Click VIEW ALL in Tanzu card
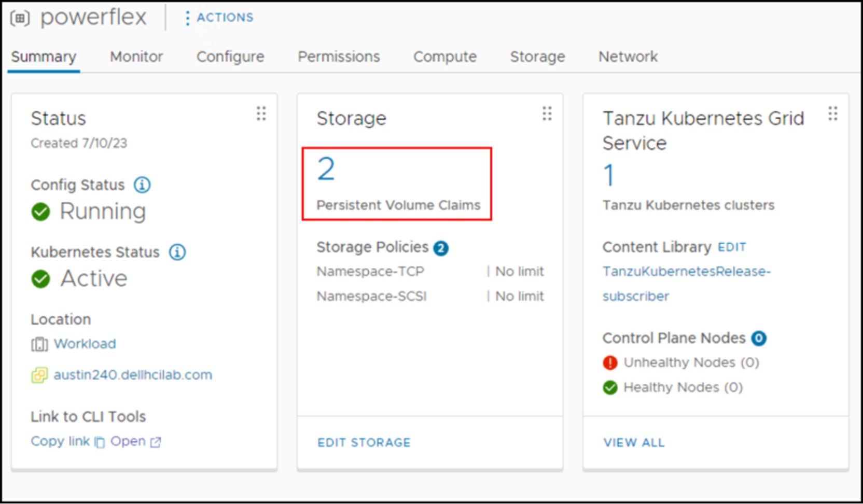863x504 pixels. pyautogui.click(x=634, y=443)
